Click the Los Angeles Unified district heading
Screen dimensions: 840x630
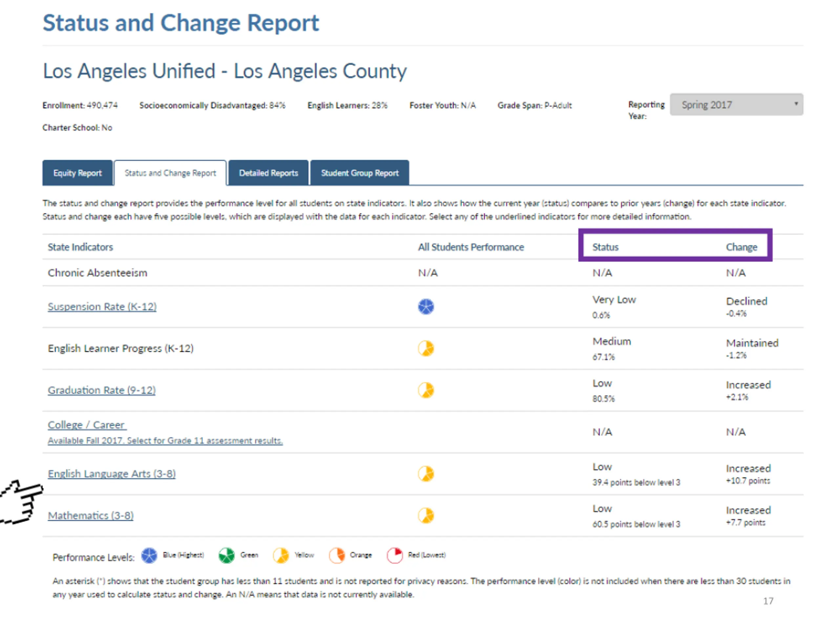[x=224, y=71]
